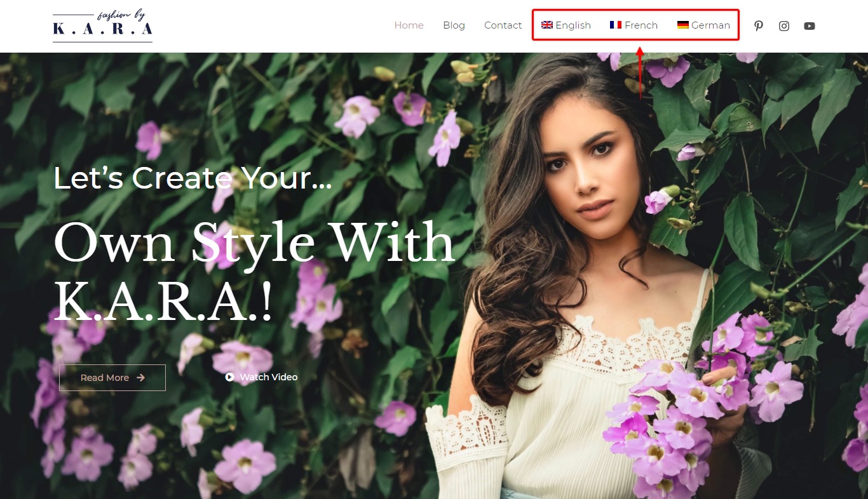The image size is (868, 499).
Task: Go to the Contact page
Action: point(503,25)
